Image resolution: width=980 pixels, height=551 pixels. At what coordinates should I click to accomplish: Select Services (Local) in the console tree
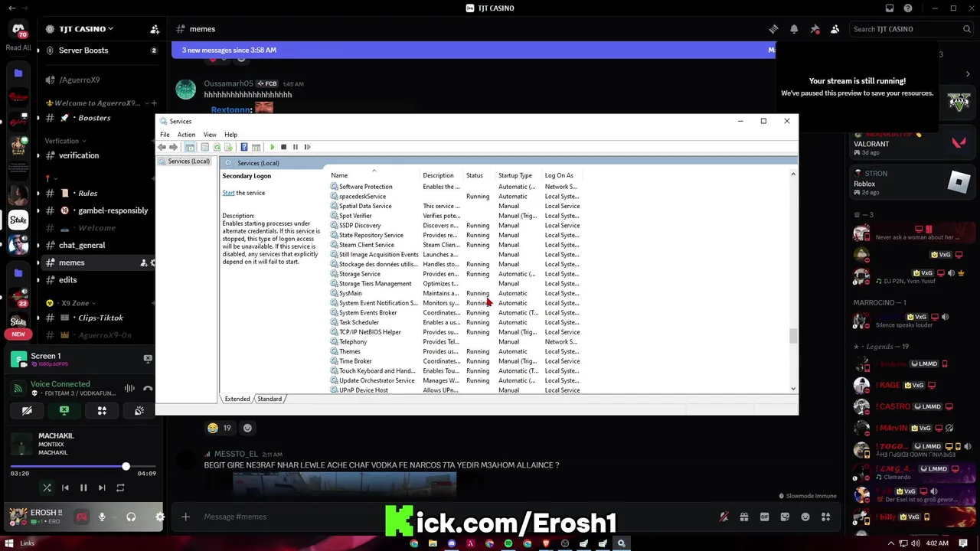[185, 161]
